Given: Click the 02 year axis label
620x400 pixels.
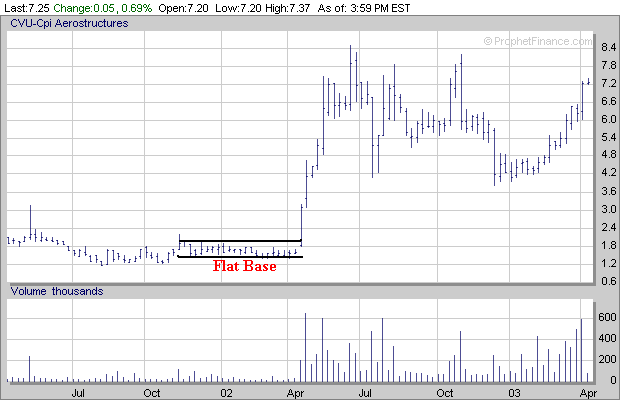Looking at the screenshot, I should (x=226, y=393).
